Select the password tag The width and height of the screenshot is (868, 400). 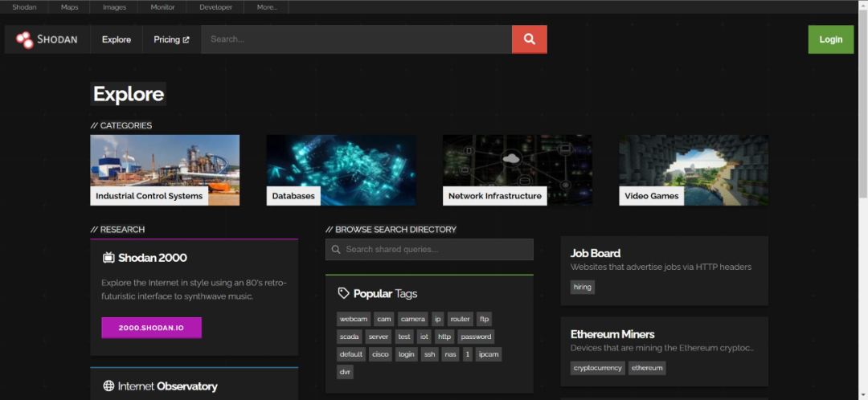(476, 337)
